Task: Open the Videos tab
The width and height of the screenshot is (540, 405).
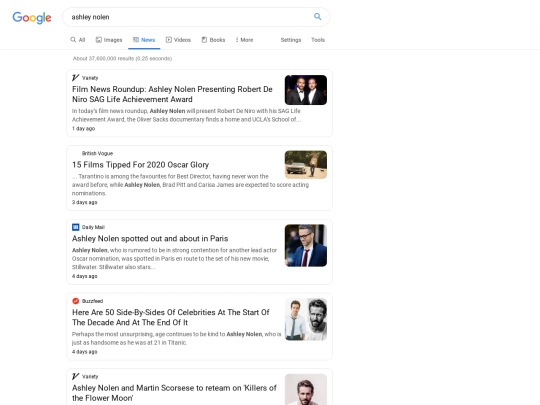Action: [x=178, y=40]
